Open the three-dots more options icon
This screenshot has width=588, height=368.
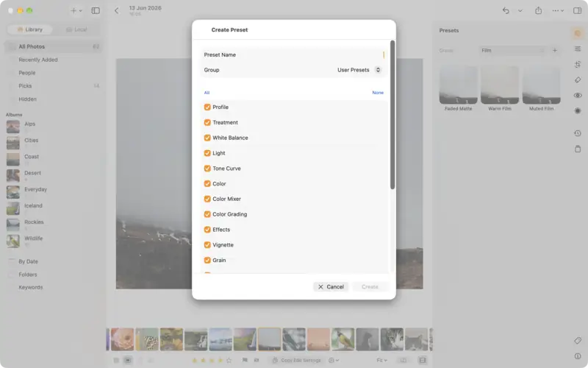558,10
